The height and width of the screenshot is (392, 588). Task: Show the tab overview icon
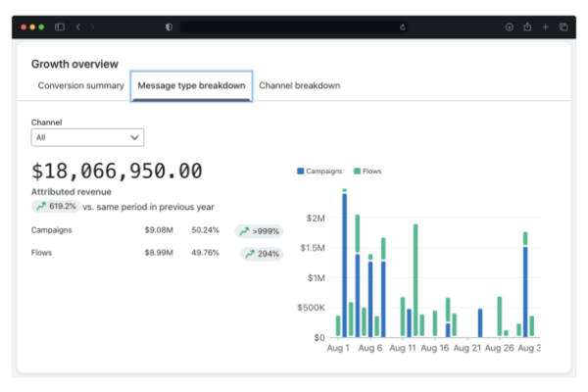pyautogui.click(x=565, y=26)
